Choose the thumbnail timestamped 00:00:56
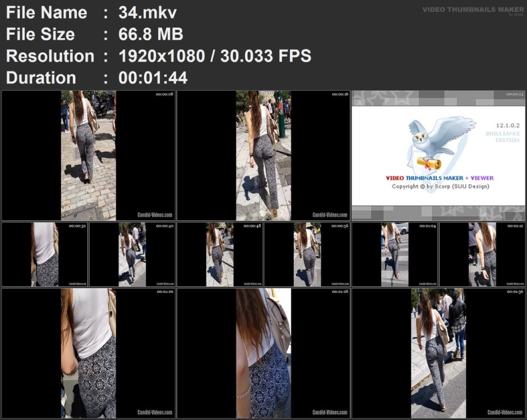The width and height of the screenshot is (527, 420). click(x=307, y=254)
